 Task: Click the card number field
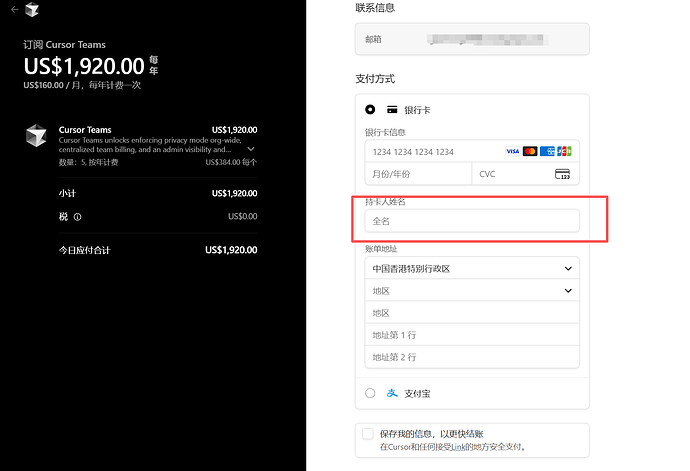pyautogui.click(x=472, y=151)
